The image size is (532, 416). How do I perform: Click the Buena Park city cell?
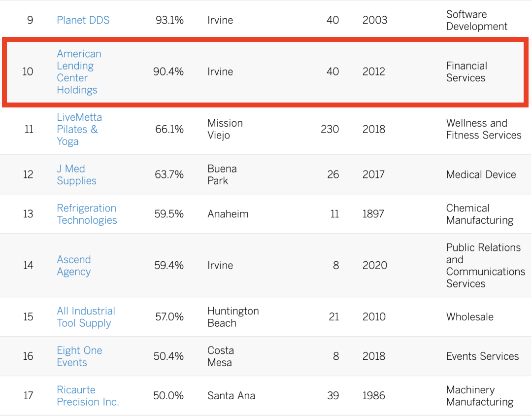coord(222,174)
